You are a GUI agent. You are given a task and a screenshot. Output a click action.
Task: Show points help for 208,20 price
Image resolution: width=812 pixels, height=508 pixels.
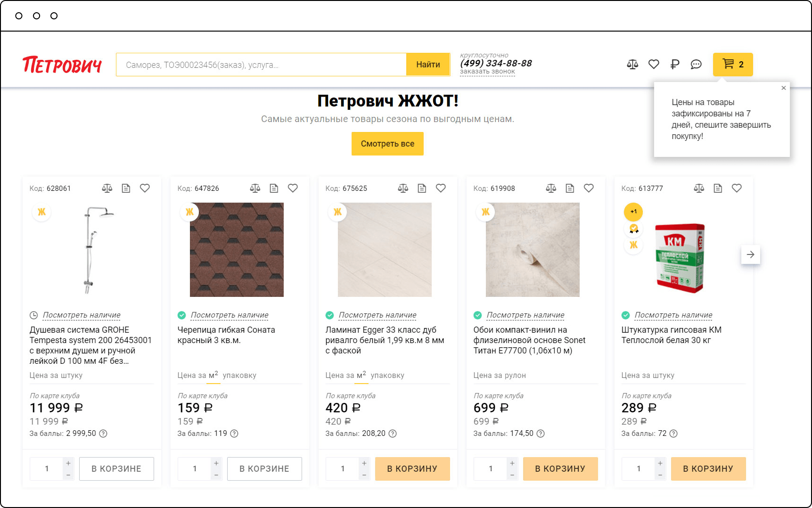click(393, 434)
